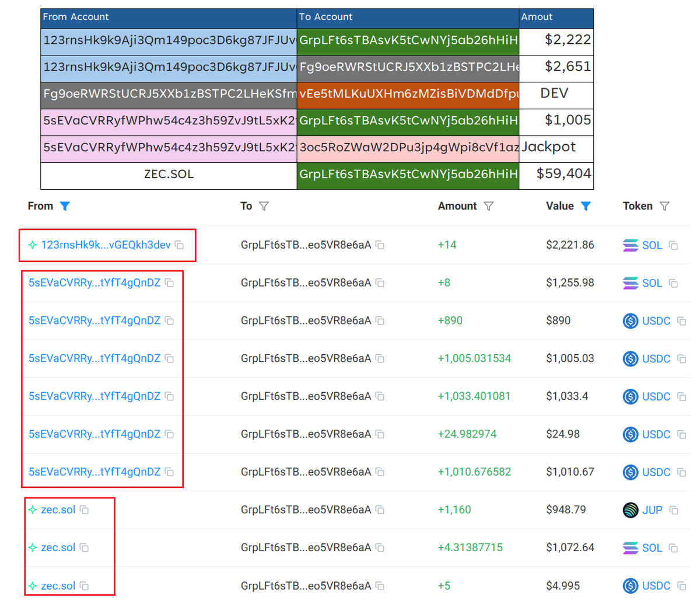Open the Value column filter

tap(586, 206)
